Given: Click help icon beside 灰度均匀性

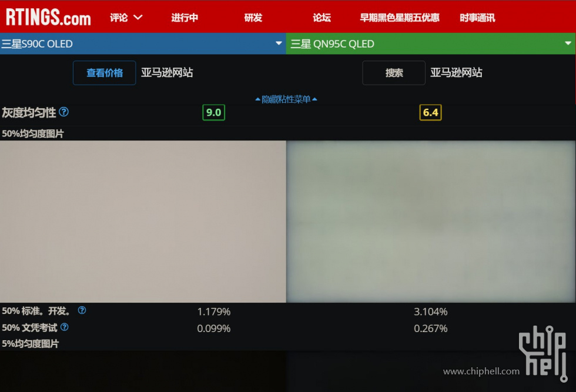Looking at the screenshot, I should pos(63,112).
